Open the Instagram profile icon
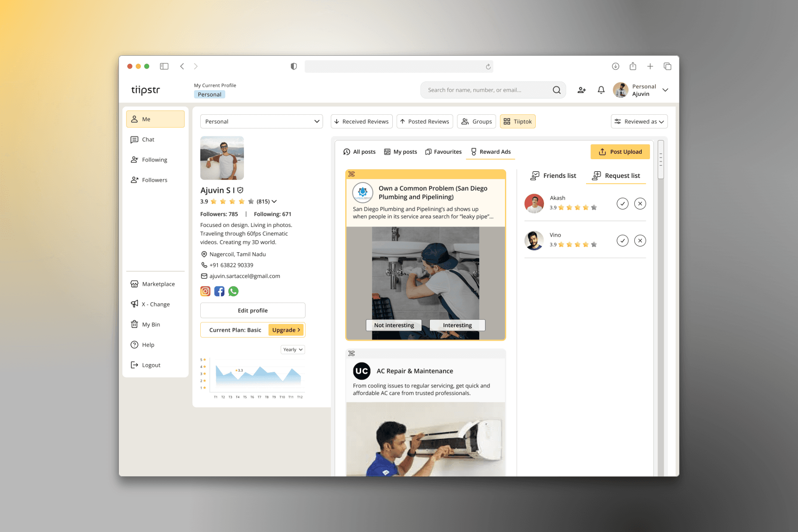798x532 pixels. coord(205,291)
